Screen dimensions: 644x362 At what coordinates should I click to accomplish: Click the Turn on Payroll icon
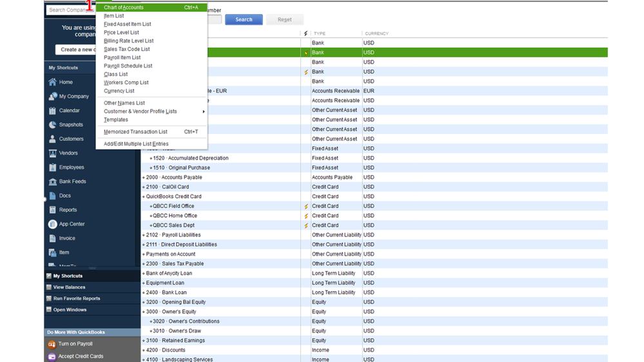(52, 344)
